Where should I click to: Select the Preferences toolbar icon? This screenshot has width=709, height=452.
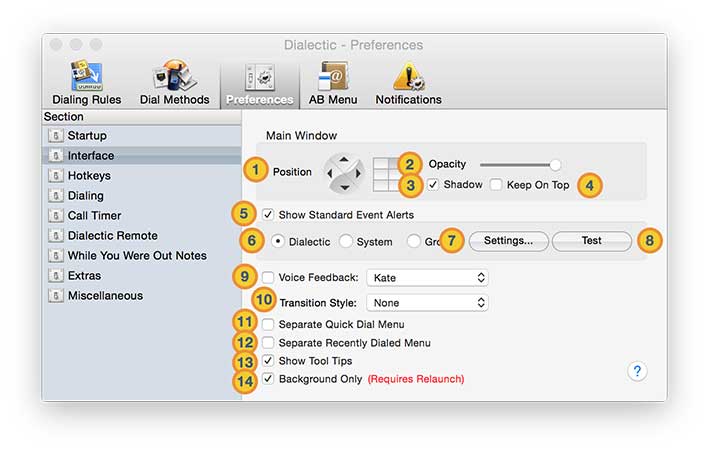tap(260, 77)
